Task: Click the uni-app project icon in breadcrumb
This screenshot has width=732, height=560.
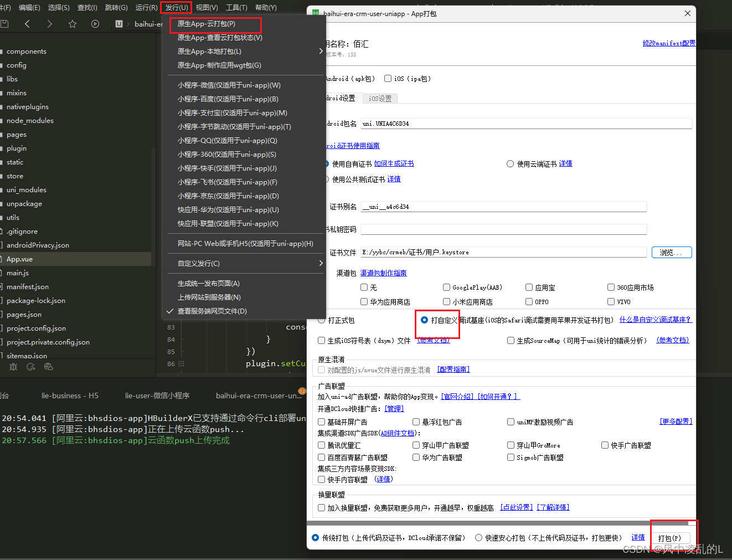Action: pos(118,23)
